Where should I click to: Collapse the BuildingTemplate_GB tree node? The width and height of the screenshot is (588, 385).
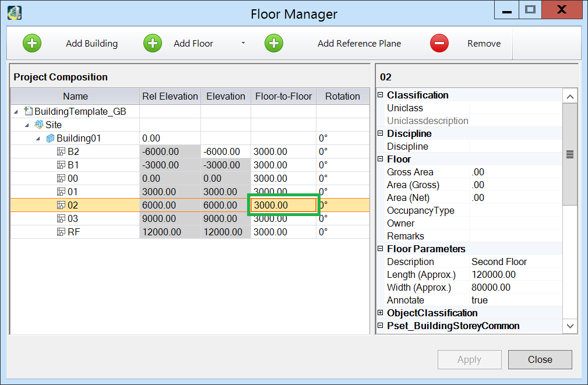point(16,112)
